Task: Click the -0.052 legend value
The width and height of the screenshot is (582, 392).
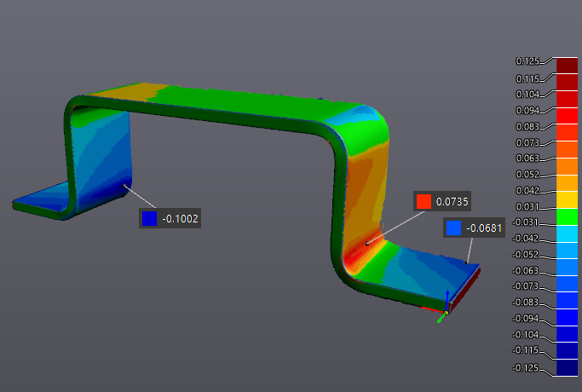Action: pyautogui.click(x=526, y=255)
